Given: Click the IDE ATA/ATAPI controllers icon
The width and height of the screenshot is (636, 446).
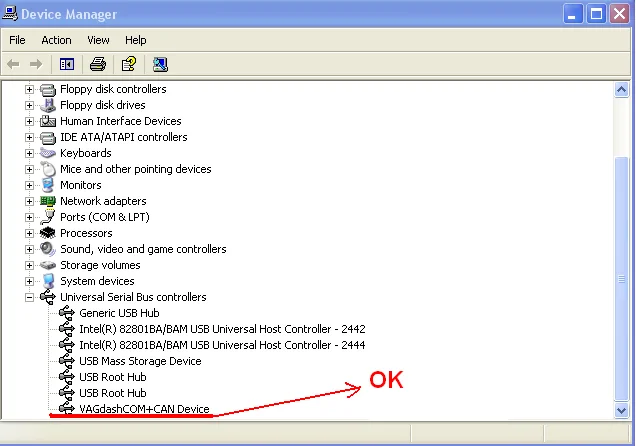Looking at the screenshot, I should pos(48,137).
